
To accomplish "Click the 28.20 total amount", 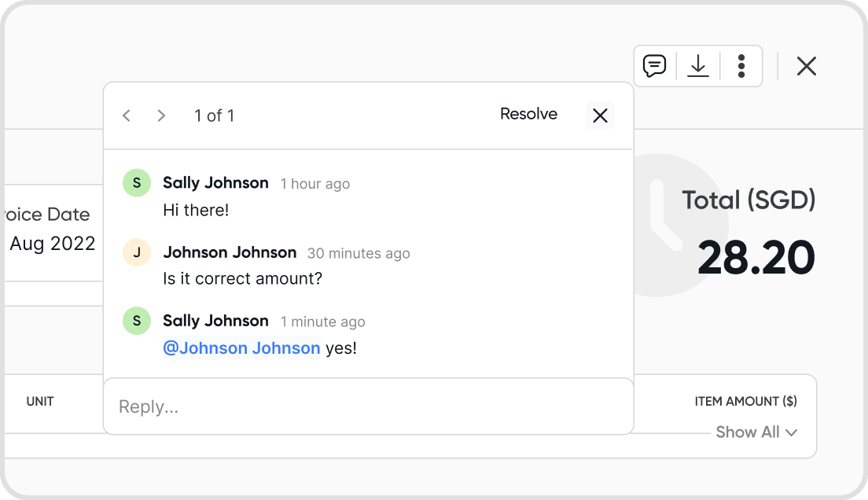I will coord(756,258).
